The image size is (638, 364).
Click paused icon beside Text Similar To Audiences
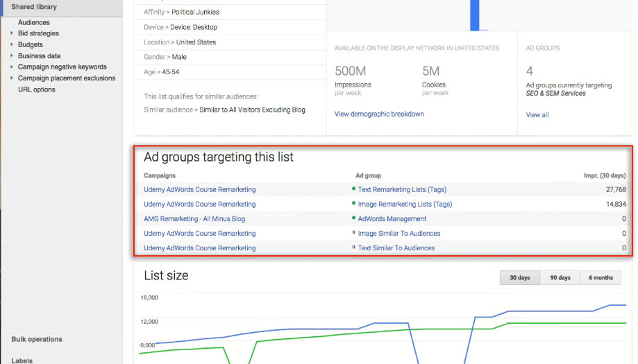click(353, 248)
